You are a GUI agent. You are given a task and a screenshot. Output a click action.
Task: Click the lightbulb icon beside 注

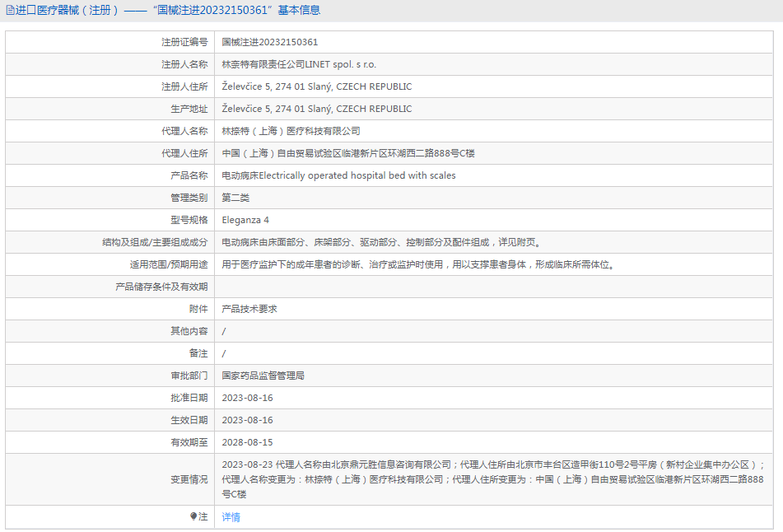(193, 516)
